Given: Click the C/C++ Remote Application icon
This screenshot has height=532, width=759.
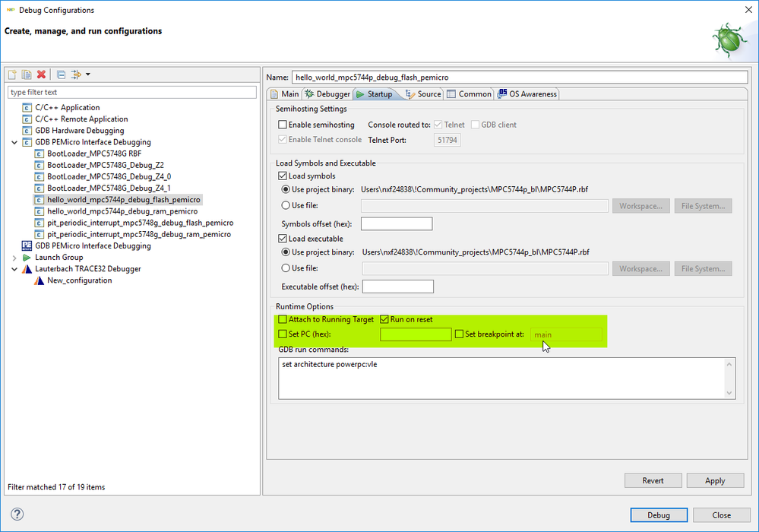Looking at the screenshot, I should coord(27,119).
